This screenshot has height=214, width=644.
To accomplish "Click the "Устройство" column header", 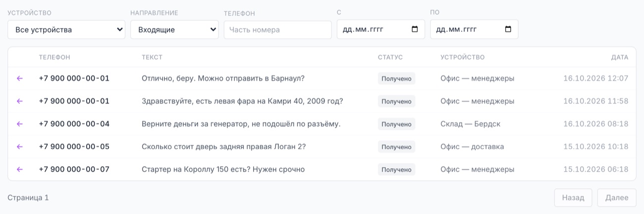I will pos(463,58).
